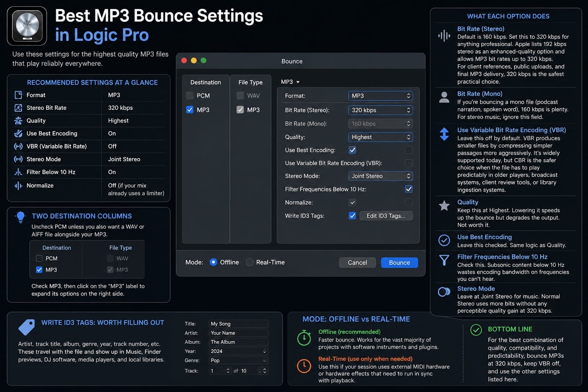Uncheck the ticked Use Best Encoding checkbox
Image resolution: width=588 pixels, height=392 pixels.
coord(353,150)
